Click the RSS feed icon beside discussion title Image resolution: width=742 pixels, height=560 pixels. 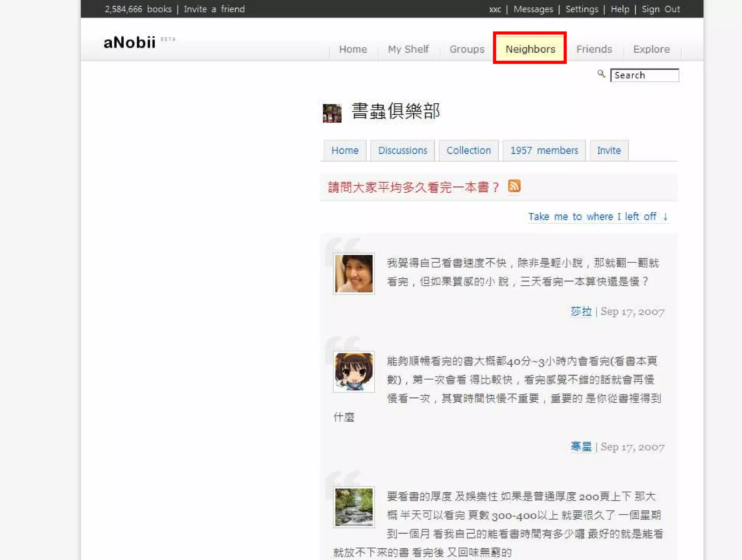click(x=514, y=186)
